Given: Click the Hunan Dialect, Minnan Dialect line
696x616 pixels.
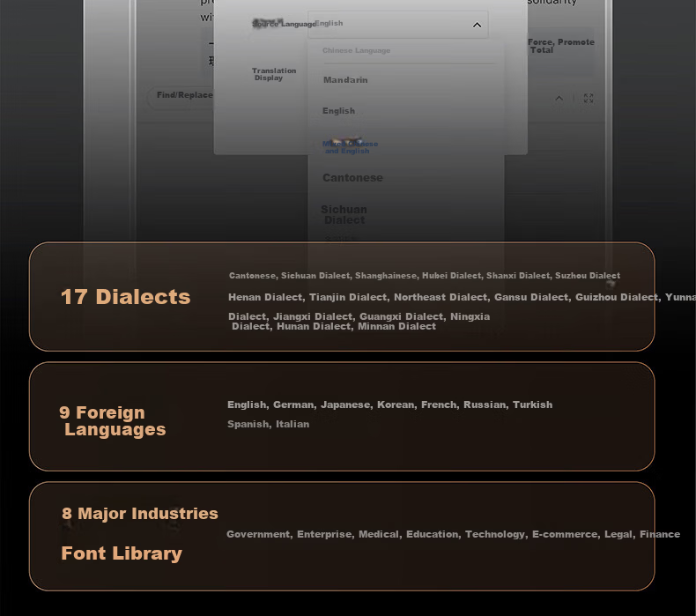Looking at the screenshot, I should (334, 326).
